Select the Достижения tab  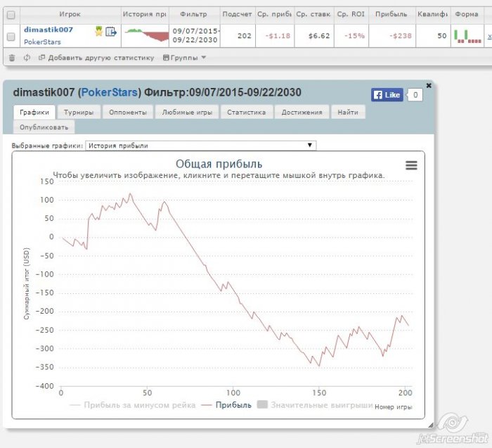tap(302, 113)
